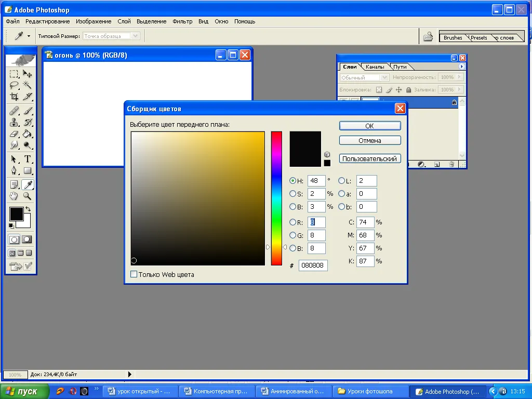Select the Paint Bucket tool
532x399 pixels.
(28, 135)
